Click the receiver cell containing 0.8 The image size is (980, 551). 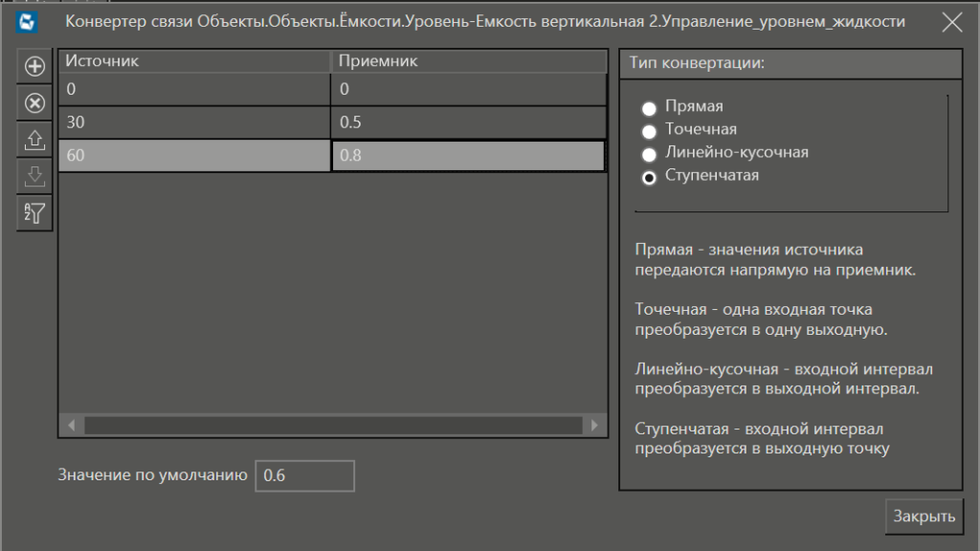[x=468, y=156]
